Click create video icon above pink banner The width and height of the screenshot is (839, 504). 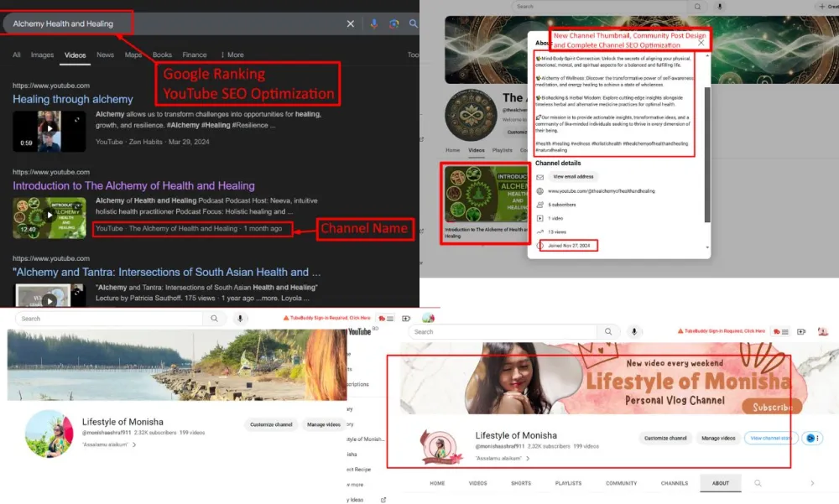coord(801,332)
